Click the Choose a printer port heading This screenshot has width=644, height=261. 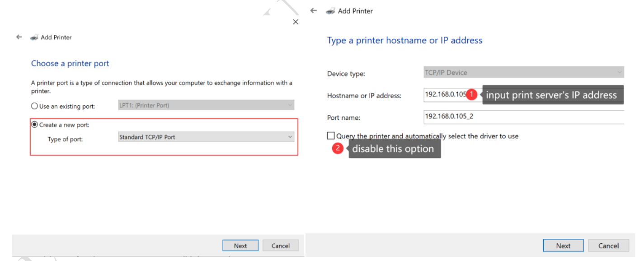click(70, 63)
